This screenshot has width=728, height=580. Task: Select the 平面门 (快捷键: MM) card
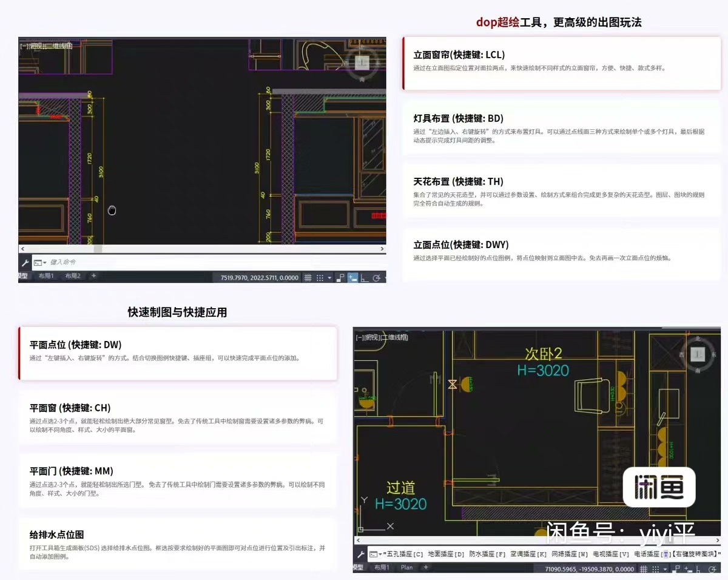coord(178,481)
